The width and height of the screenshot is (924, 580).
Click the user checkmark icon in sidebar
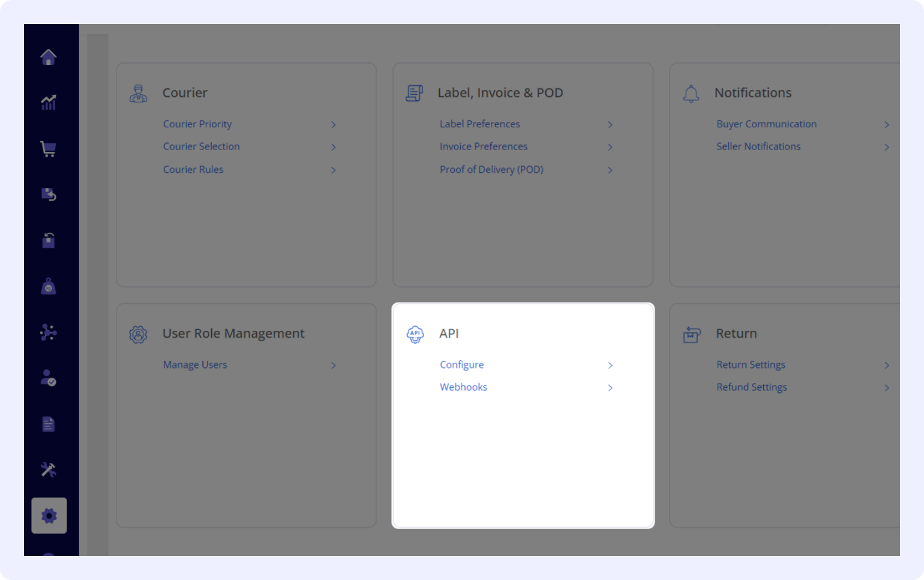49,378
